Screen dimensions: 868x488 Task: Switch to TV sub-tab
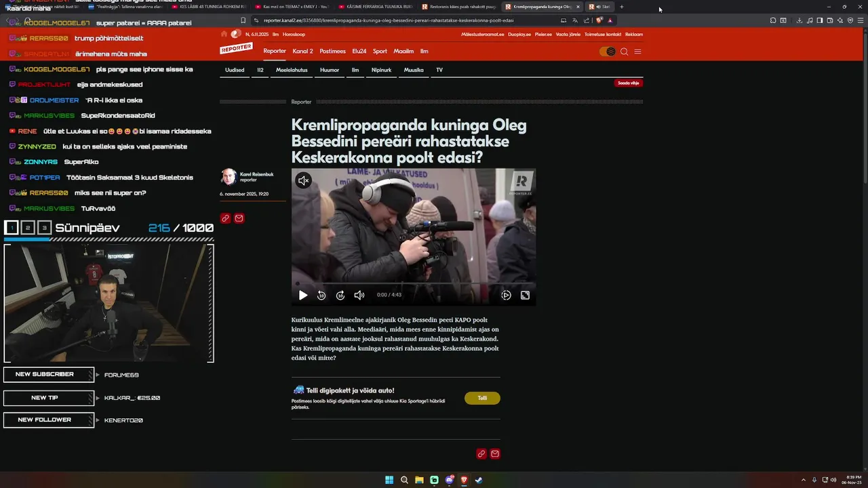pos(439,70)
